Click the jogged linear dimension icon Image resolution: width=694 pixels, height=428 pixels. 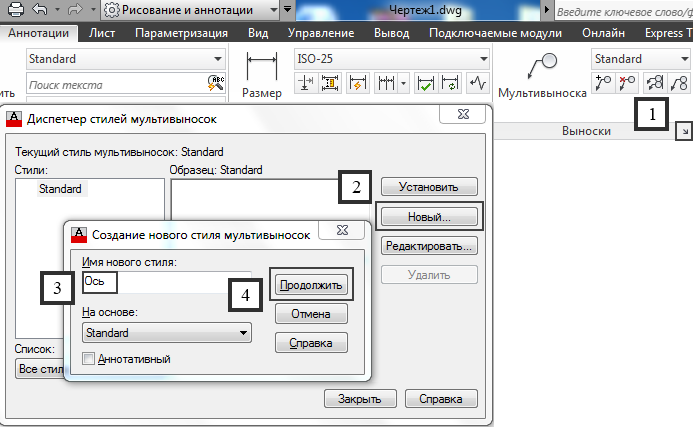tap(478, 83)
